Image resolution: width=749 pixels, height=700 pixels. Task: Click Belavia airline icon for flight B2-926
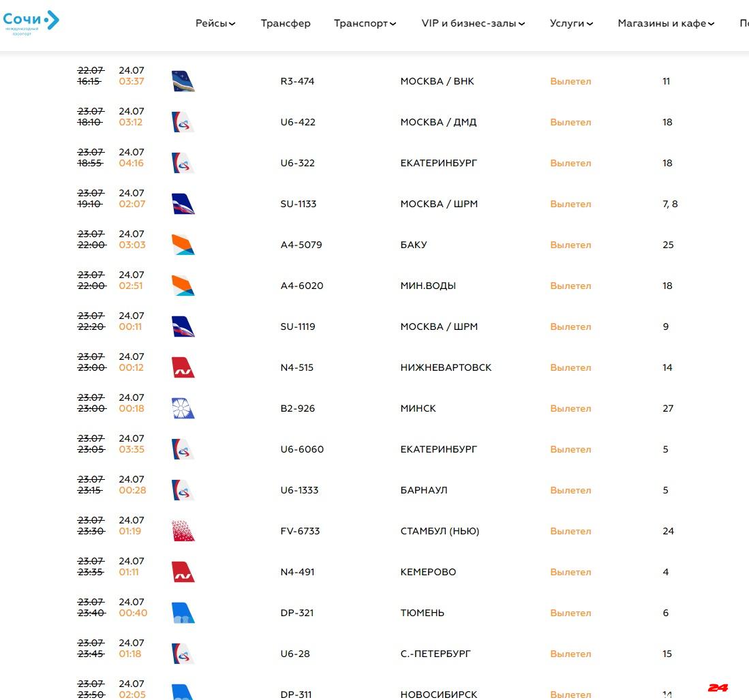pos(183,408)
